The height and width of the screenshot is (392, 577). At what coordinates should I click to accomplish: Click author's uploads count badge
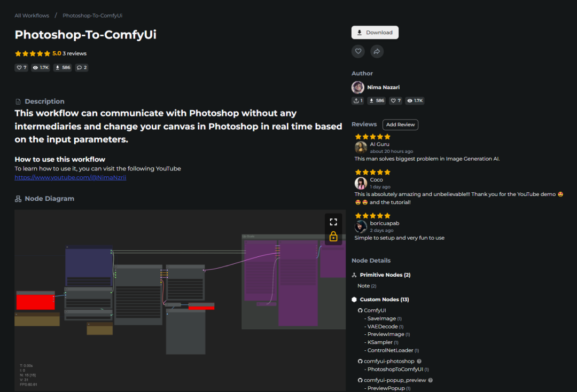(x=357, y=100)
